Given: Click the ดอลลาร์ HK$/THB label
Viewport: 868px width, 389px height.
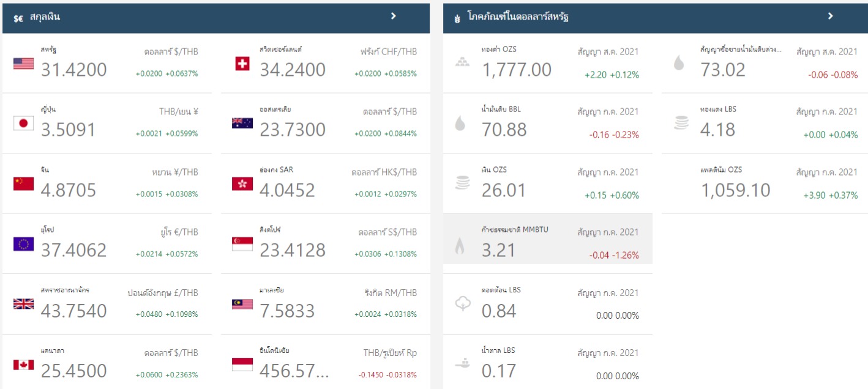Looking at the screenshot, I should pyautogui.click(x=384, y=172).
